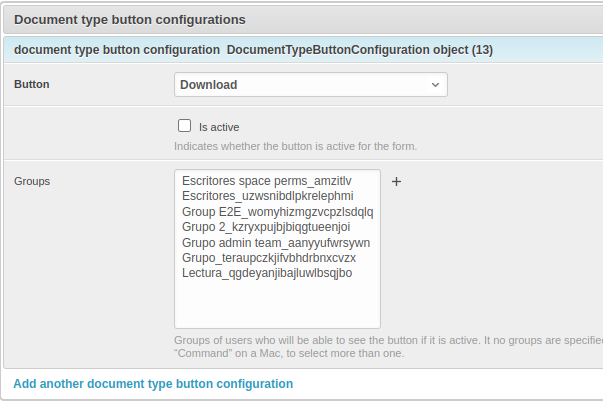603x408 pixels.
Task: Click the Document type button configurations header
Action: coord(130,19)
